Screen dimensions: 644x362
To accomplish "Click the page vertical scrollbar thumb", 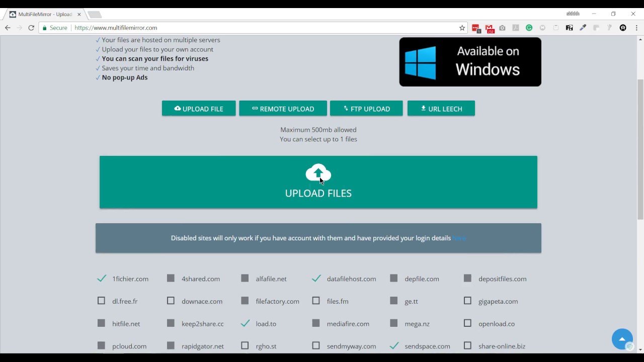I will (x=640, y=149).
